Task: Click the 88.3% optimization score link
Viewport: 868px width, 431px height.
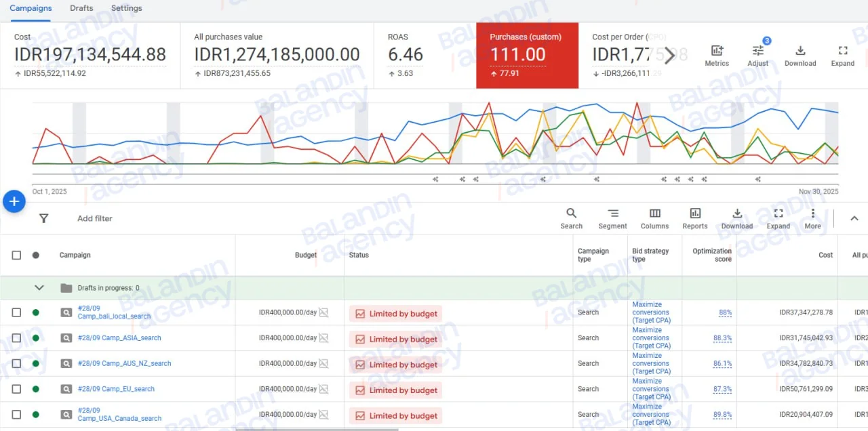Action: click(x=722, y=338)
